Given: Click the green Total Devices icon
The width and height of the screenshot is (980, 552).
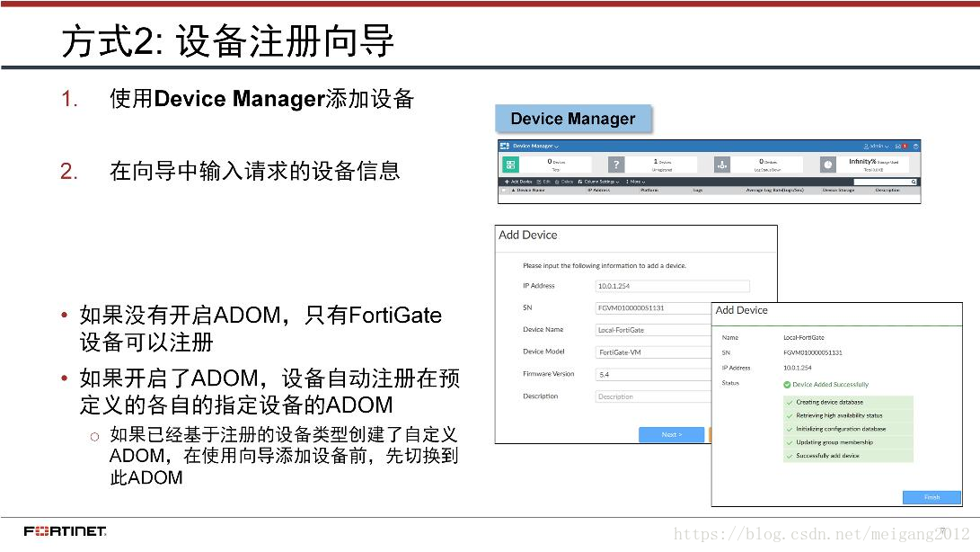Looking at the screenshot, I should [x=510, y=165].
